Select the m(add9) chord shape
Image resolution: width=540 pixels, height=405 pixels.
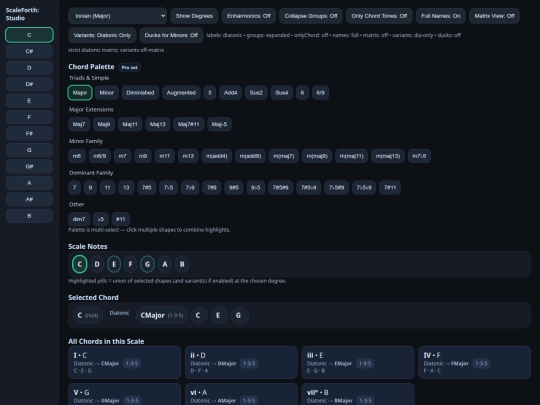[250, 156]
